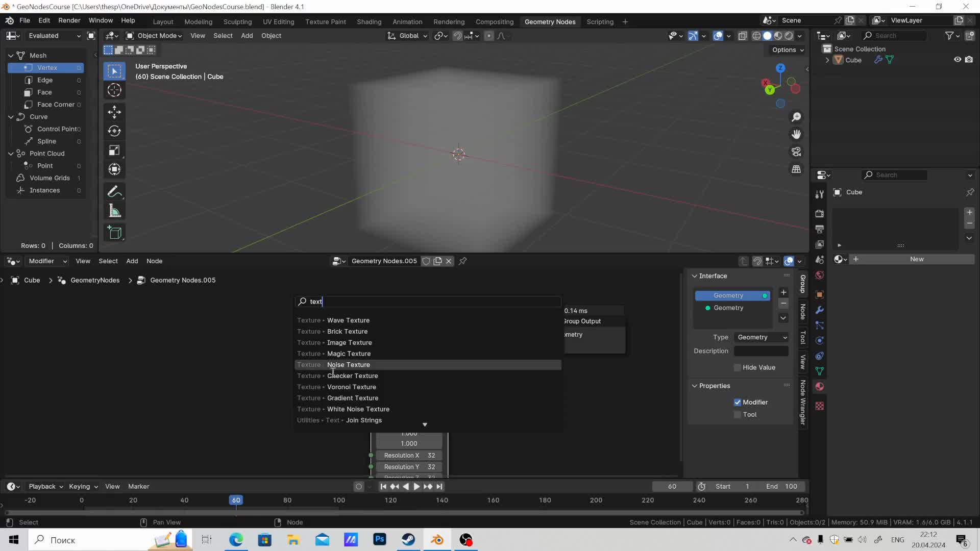Select the Move tool

tap(114, 112)
